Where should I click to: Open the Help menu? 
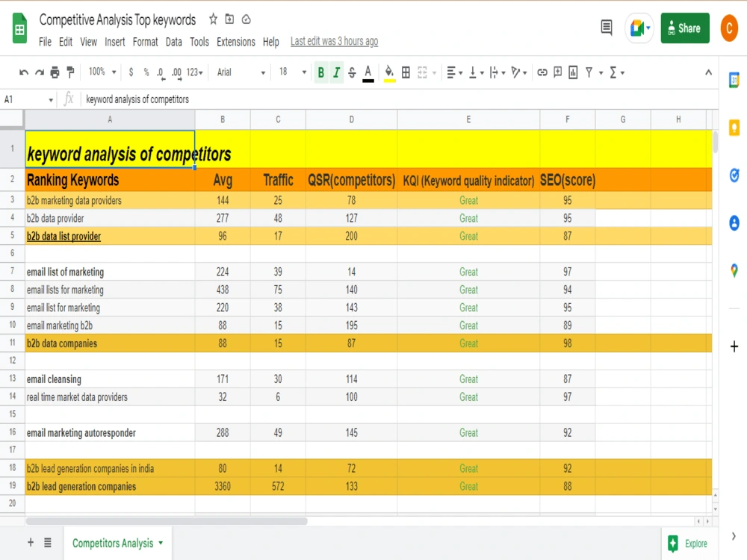point(270,42)
